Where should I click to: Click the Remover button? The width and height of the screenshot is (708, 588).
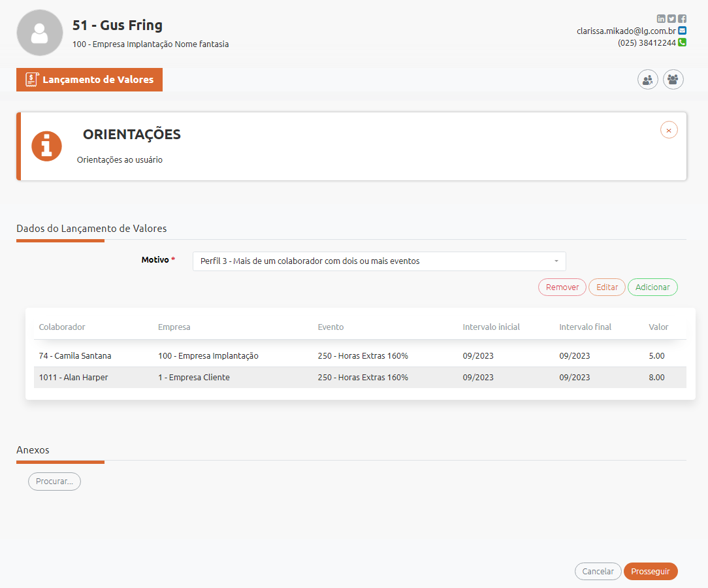(562, 287)
